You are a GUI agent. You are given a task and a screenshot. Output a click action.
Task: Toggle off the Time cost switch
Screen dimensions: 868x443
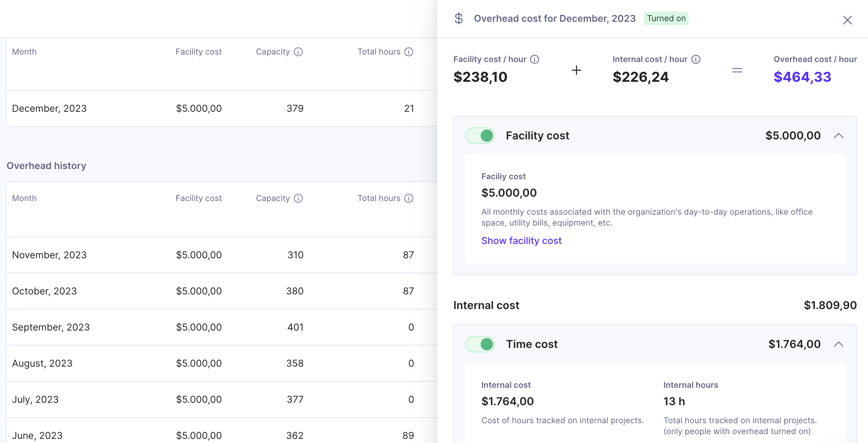click(480, 344)
